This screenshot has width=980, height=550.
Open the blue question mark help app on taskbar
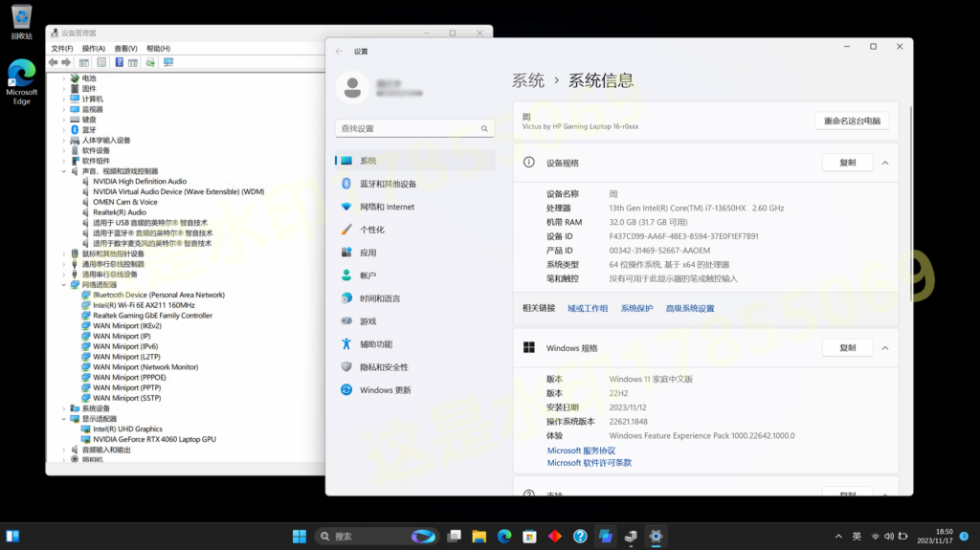[580, 537]
